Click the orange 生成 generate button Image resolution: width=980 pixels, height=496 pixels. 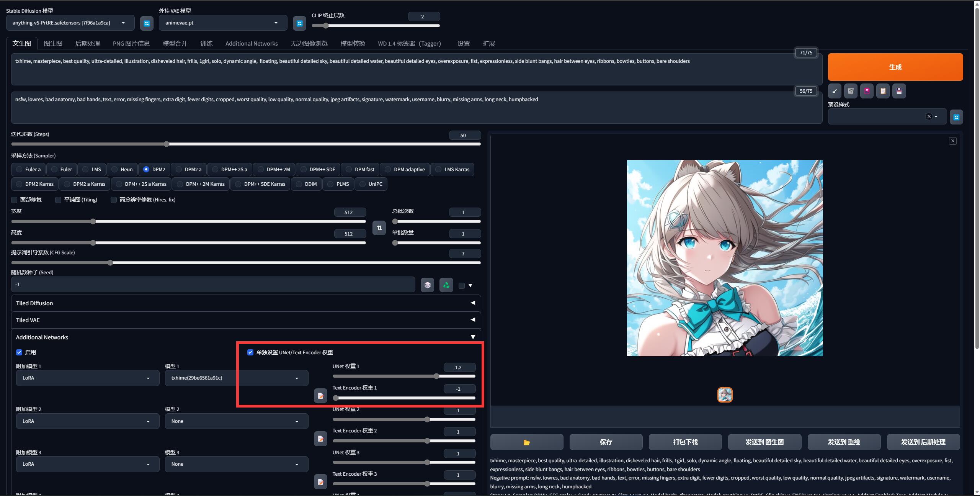[895, 67]
